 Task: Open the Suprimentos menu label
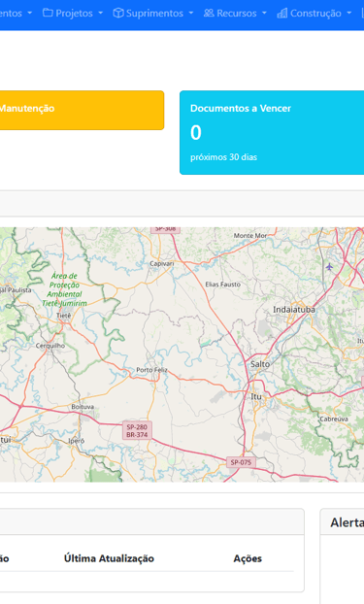[x=154, y=13]
